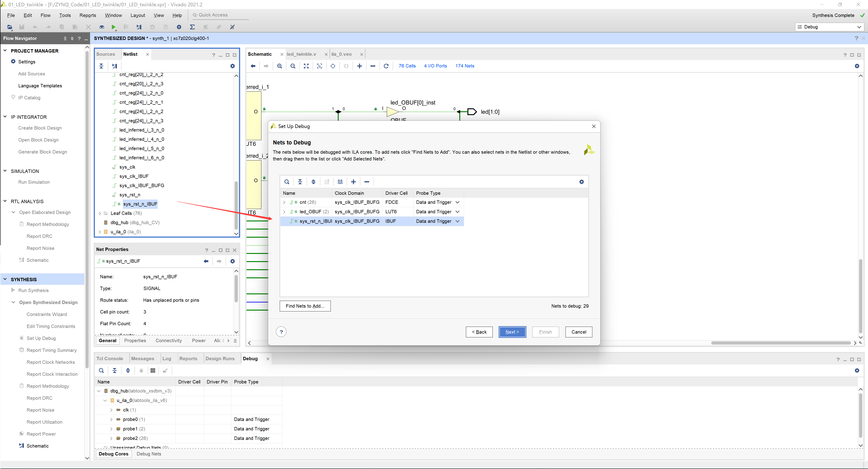Switch to the Sources tab
This screenshot has width=868, height=469.
[x=106, y=54]
